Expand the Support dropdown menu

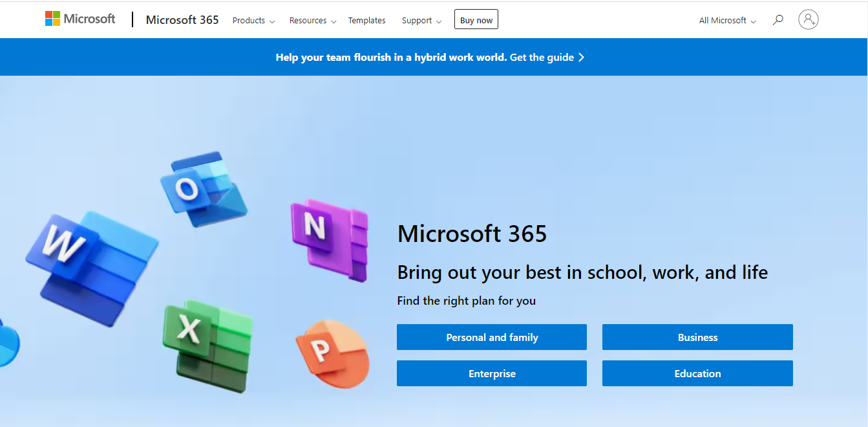point(421,21)
